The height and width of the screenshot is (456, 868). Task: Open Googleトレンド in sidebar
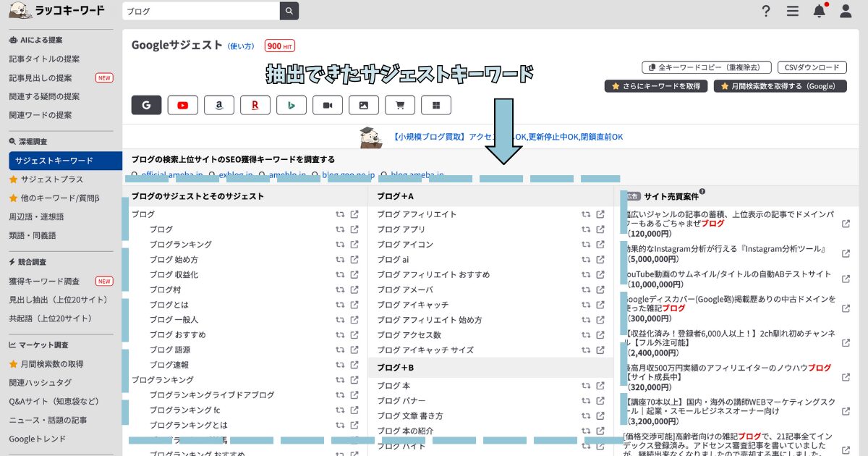38,439
